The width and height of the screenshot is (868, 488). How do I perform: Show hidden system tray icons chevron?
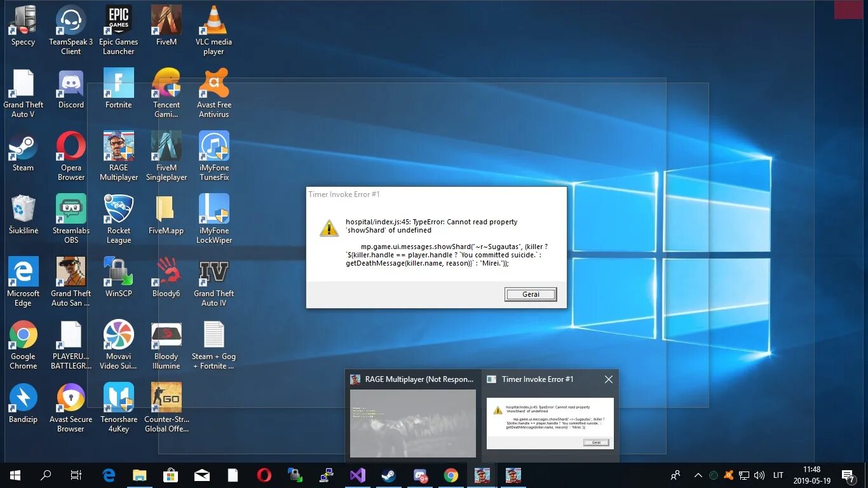point(698,475)
